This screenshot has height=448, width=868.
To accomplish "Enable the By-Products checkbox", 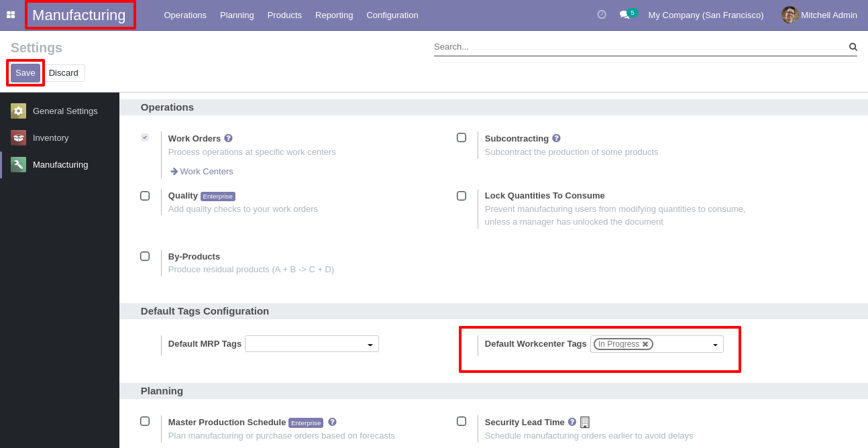I will click(x=145, y=256).
